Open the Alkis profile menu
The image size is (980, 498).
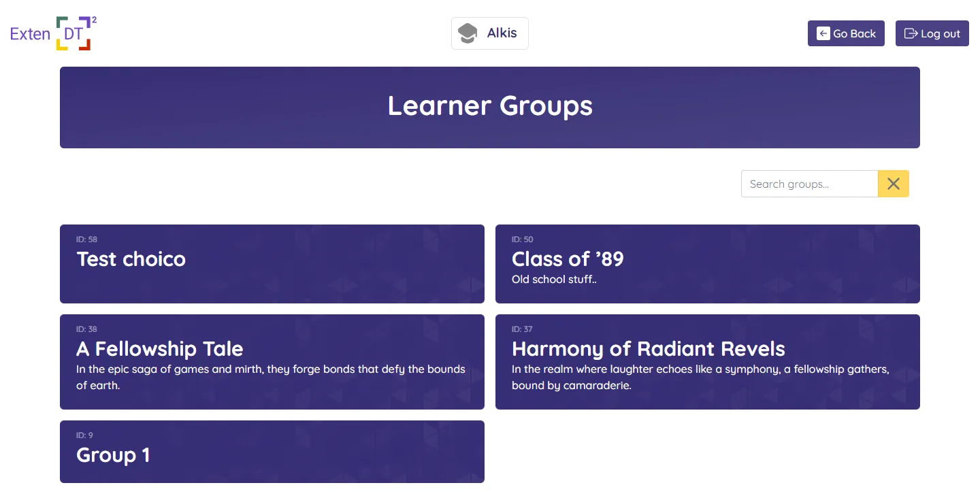coord(490,33)
